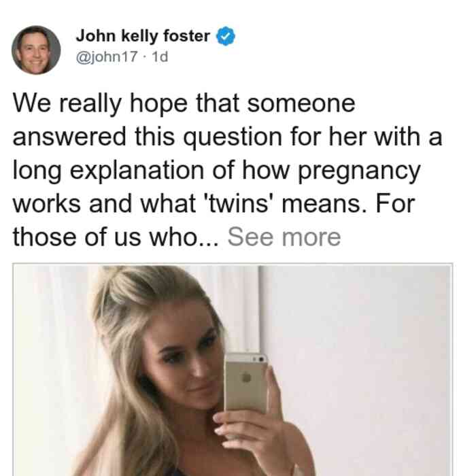Open John kelly foster's profile avatar

(36, 50)
